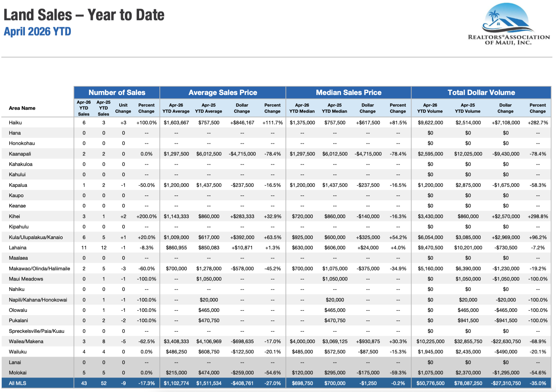Click the 'Apr-26 YTD Volume' column header

(x=430, y=108)
